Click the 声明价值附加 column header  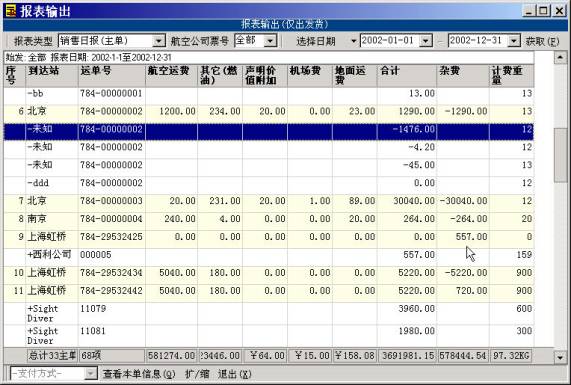tap(265, 76)
